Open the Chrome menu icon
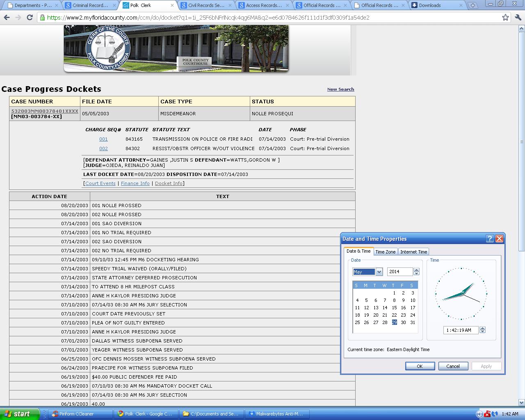 coord(518,18)
